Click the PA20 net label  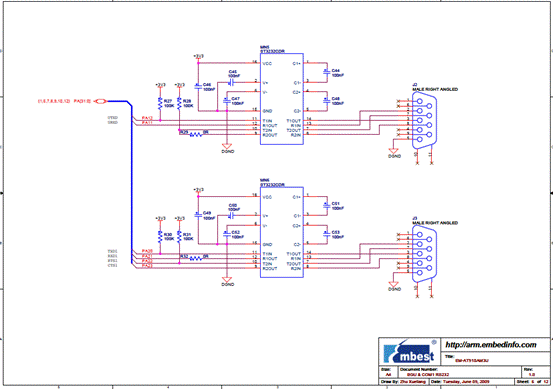pyautogui.click(x=147, y=251)
